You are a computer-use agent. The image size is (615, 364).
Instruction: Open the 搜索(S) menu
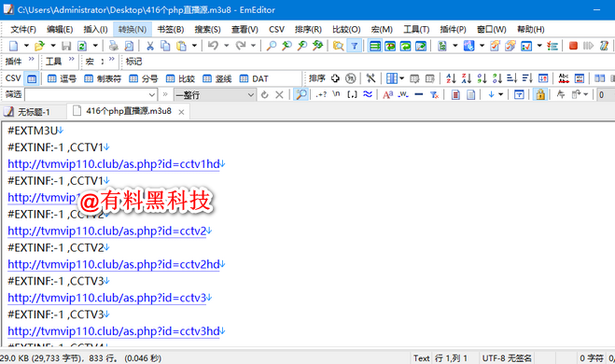pyautogui.click(x=207, y=30)
